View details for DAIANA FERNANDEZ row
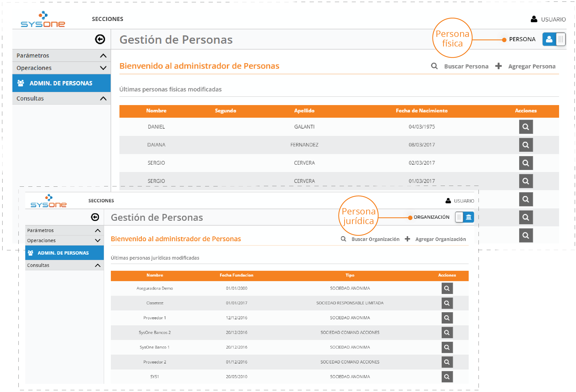 coord(526,145)
